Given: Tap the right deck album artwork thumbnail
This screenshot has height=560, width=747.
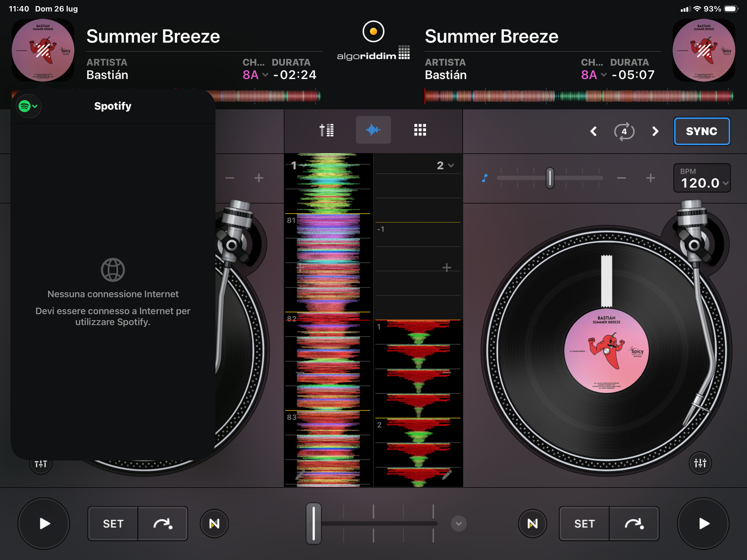Looking at the screenshot, I should point(703,51).
